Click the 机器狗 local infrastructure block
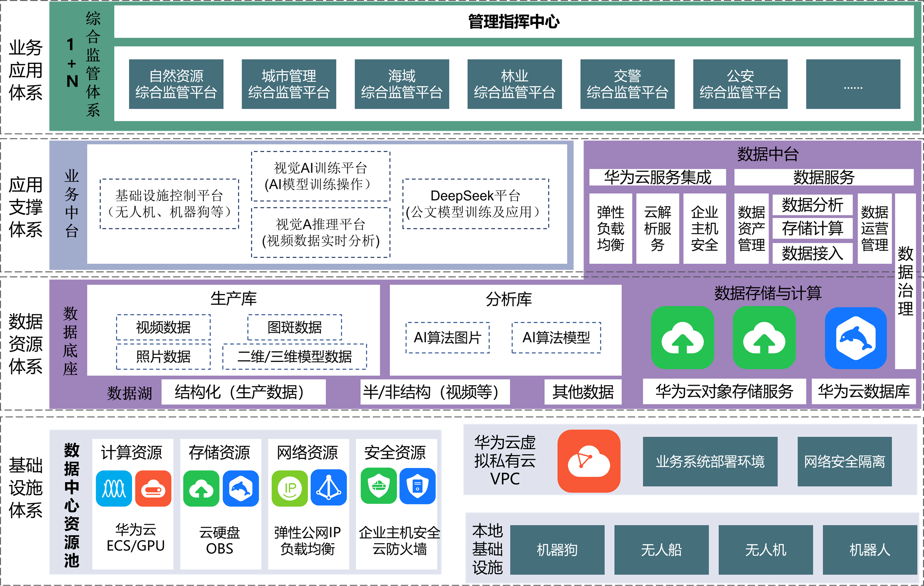The width and height of the screenshot is (924, 586). click(x=558, y=550)
